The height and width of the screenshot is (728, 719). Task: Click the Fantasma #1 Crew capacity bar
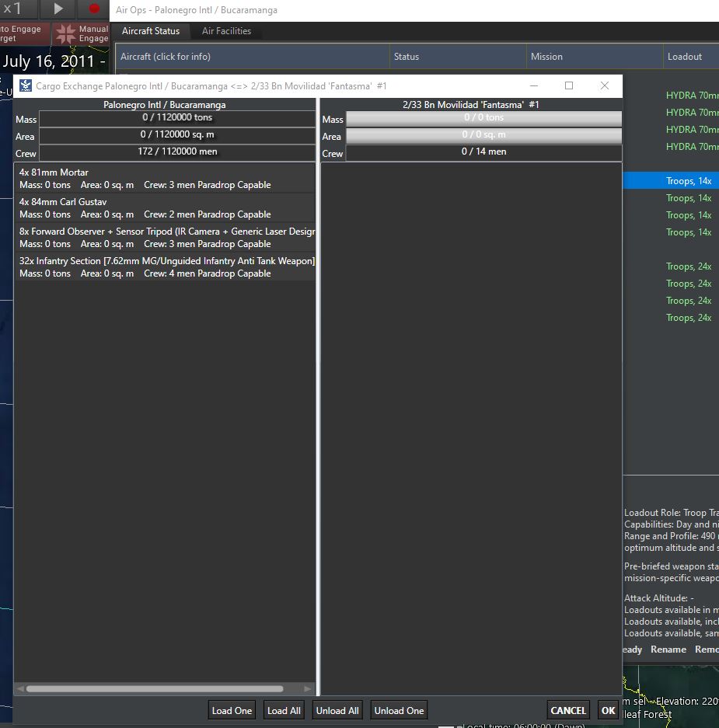point(484,152)
